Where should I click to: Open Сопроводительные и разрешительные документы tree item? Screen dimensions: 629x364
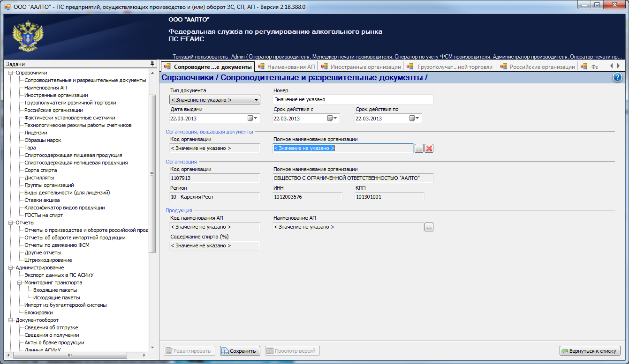coord(85,80)
